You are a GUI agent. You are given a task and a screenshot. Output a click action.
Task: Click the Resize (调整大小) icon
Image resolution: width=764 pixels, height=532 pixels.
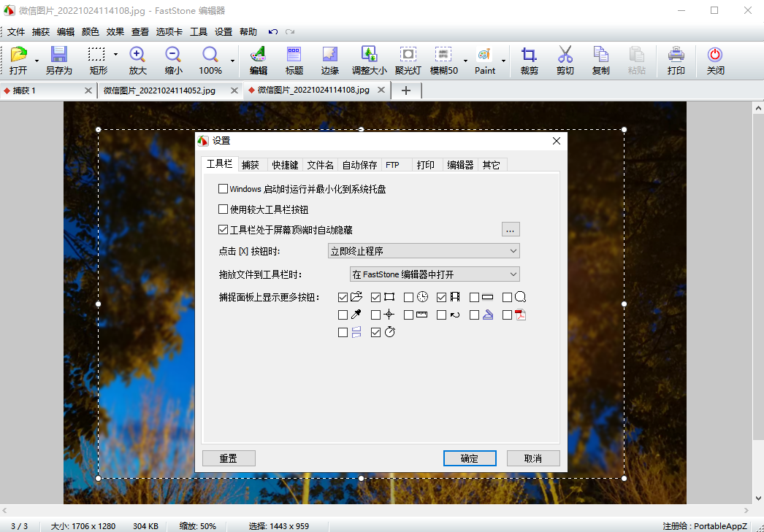(x=370, y=55)
